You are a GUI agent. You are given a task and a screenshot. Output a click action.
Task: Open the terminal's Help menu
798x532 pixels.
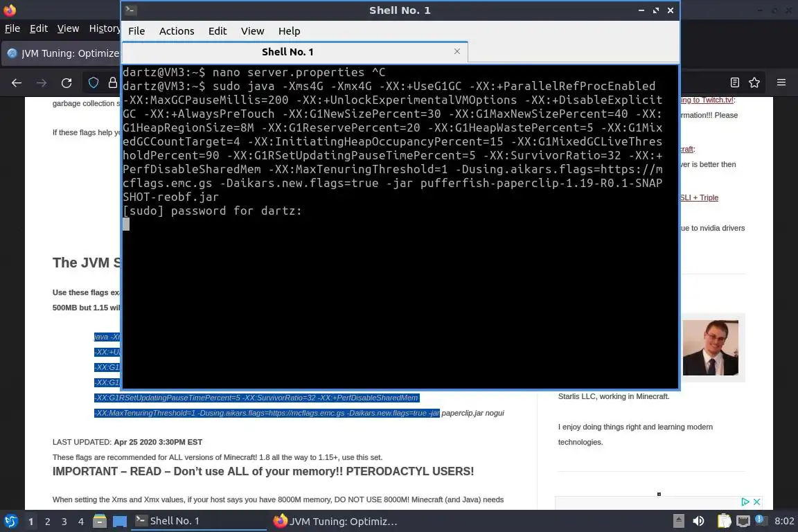click(x=289, y=31)
